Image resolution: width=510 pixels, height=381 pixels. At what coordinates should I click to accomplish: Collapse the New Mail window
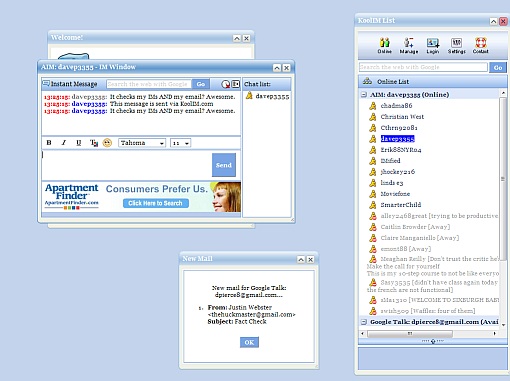[301, 259]
